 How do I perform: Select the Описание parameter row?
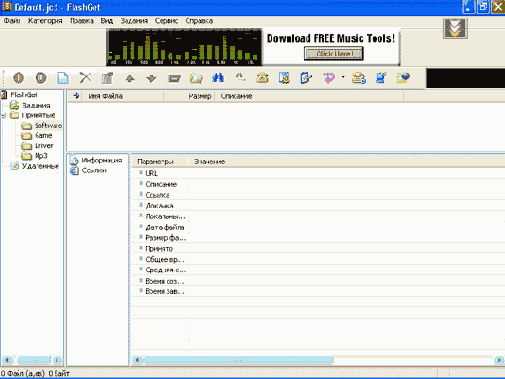coord(318,184)
